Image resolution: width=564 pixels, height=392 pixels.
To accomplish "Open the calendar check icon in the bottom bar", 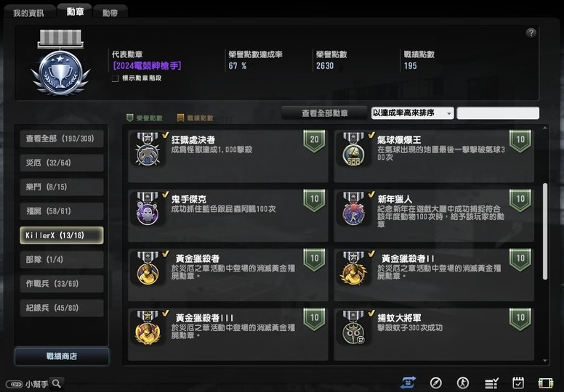I will coord(518,383).
